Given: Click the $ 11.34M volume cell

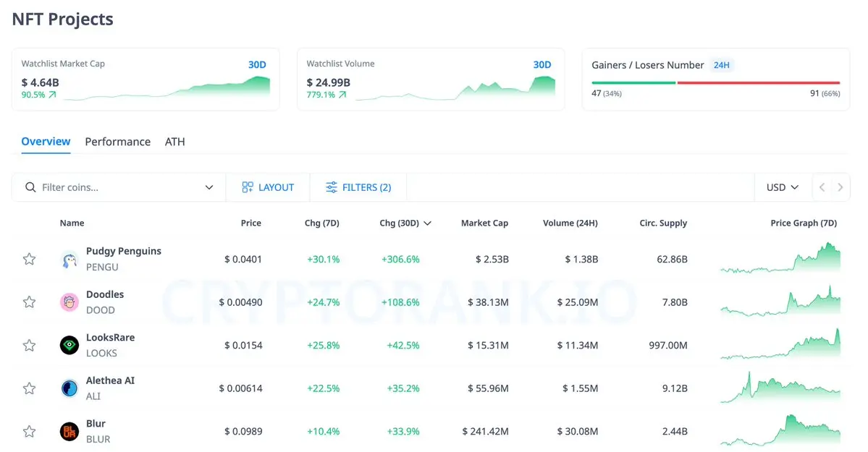Looking at the screenshot, I should [578, 345].
